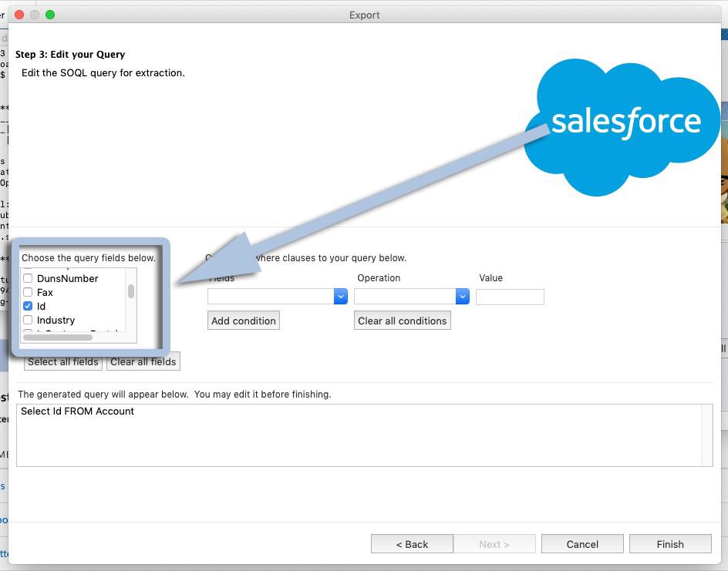Select the DunsNumber field checkbox

(28, 278)
